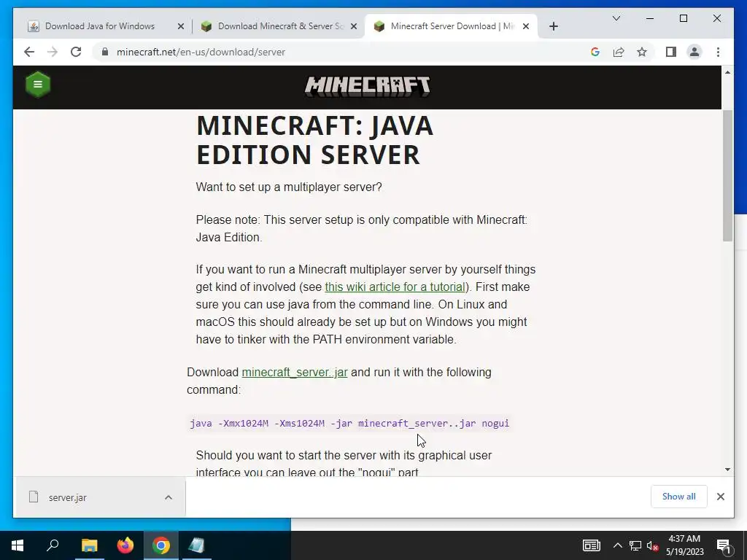Open Windows taskbar search

(53, 545)
